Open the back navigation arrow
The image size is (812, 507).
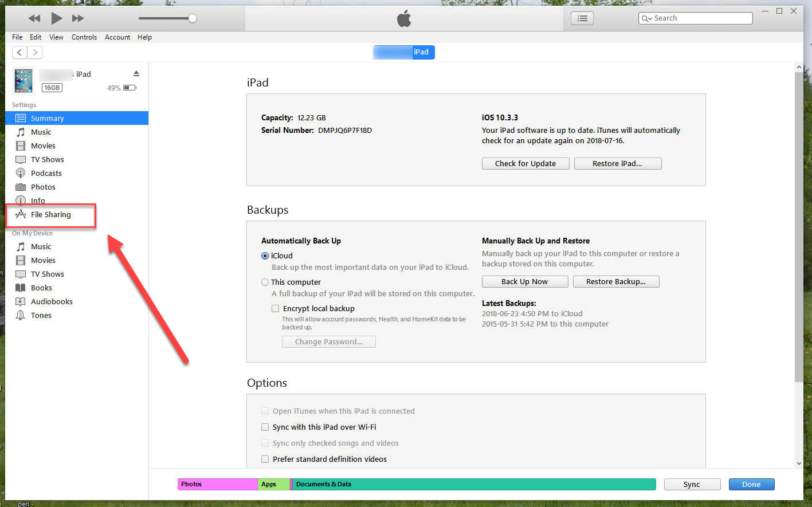[19, 52]
